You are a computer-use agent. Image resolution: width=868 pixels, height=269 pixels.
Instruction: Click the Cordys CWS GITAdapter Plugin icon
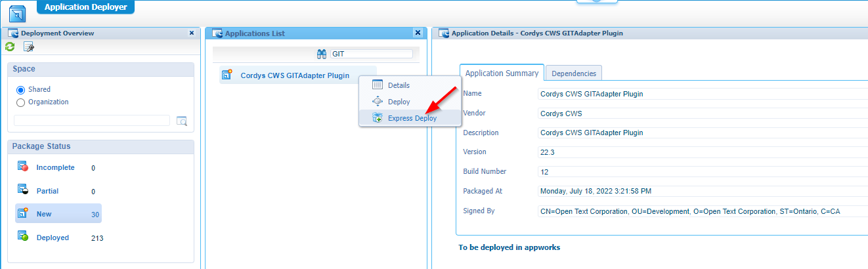click(x=227, y=75)
